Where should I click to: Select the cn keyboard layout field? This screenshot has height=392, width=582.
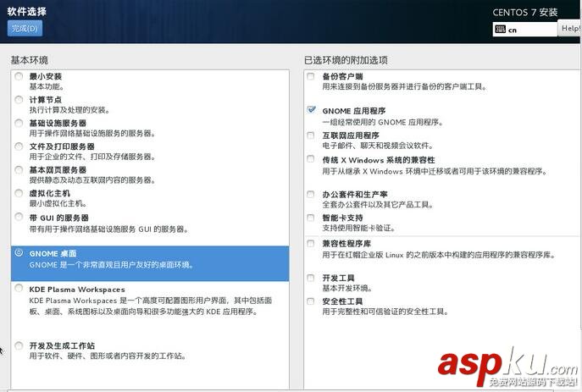click(x=525, y=29)
